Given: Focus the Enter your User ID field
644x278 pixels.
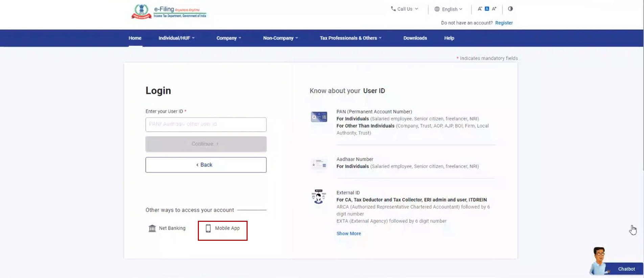Looking at the screenshot, I should [x=206, y=124].
